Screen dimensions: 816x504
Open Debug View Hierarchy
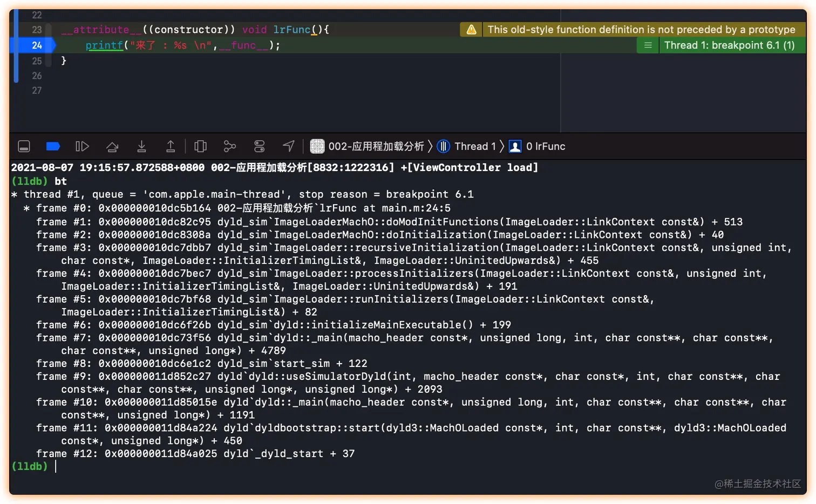pos(200,146)
